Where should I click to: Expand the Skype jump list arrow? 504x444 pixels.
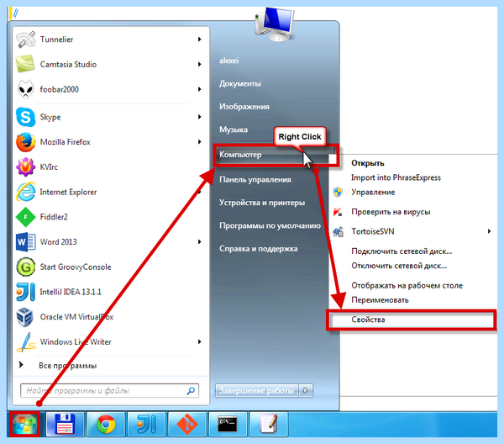tap(200, 117)
